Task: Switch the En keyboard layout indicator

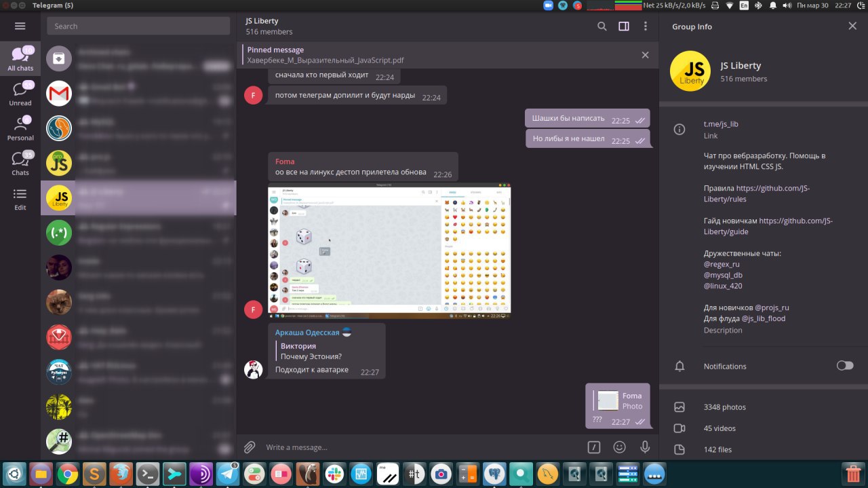Action: point(744,5)
